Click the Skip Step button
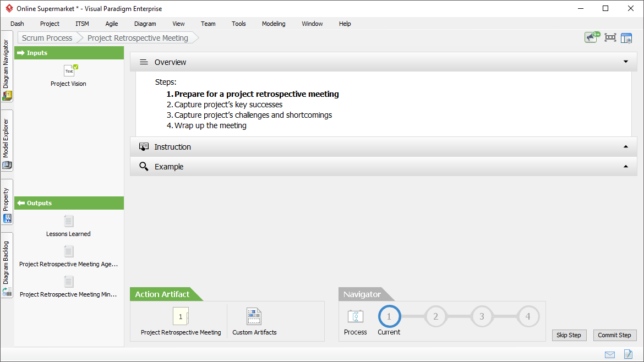This screenshot has width=644, height=362. point(569,336)
